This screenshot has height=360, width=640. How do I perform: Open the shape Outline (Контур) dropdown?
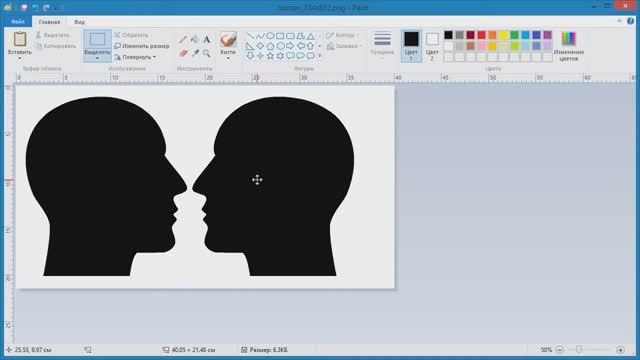click(343, 36)
